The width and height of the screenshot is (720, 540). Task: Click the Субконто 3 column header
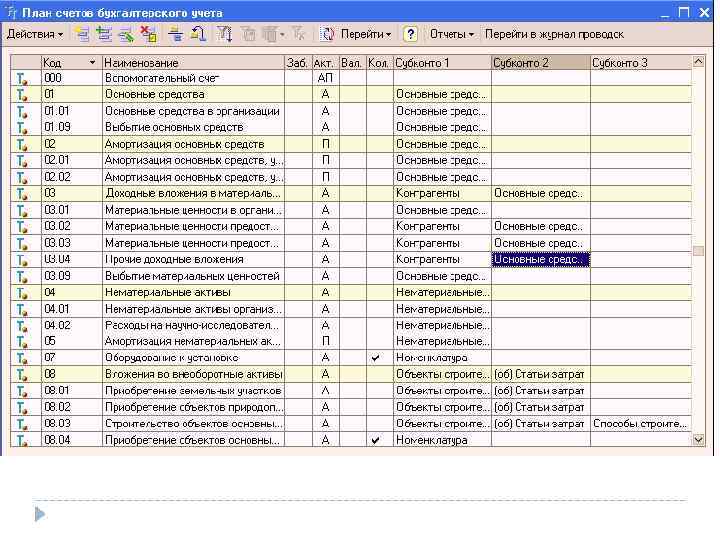(x=641, y=62)
